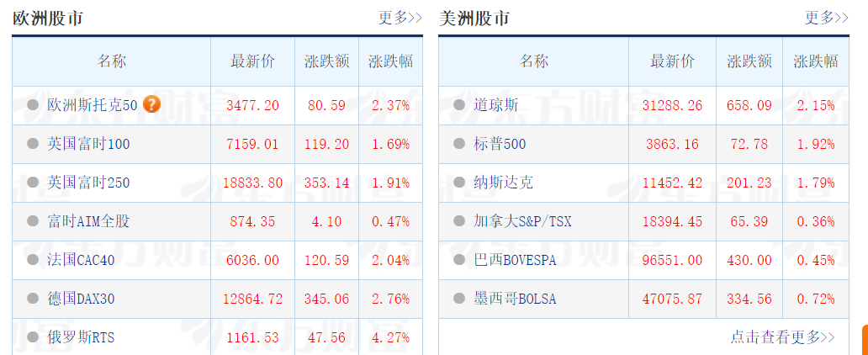Open the 富时AIM全股 index link
The height and width of the screenshot is (355, 868).
click(88, 221)
